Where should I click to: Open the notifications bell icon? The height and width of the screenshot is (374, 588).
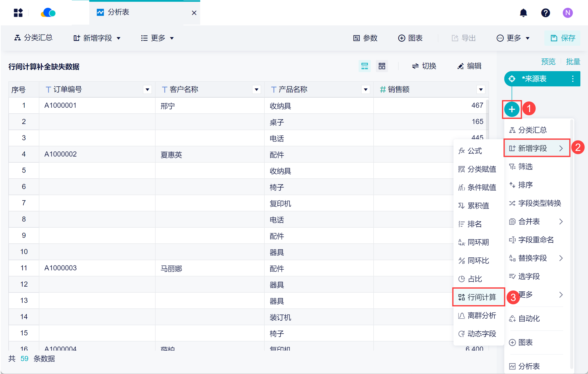[523, 13]
